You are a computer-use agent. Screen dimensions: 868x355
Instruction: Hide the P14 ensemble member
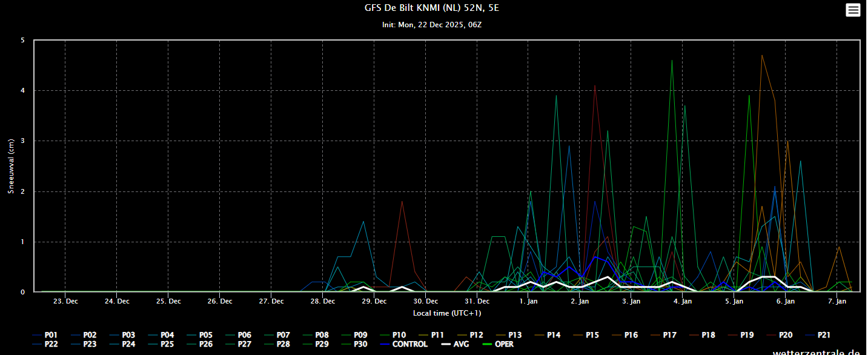point(548,335)
